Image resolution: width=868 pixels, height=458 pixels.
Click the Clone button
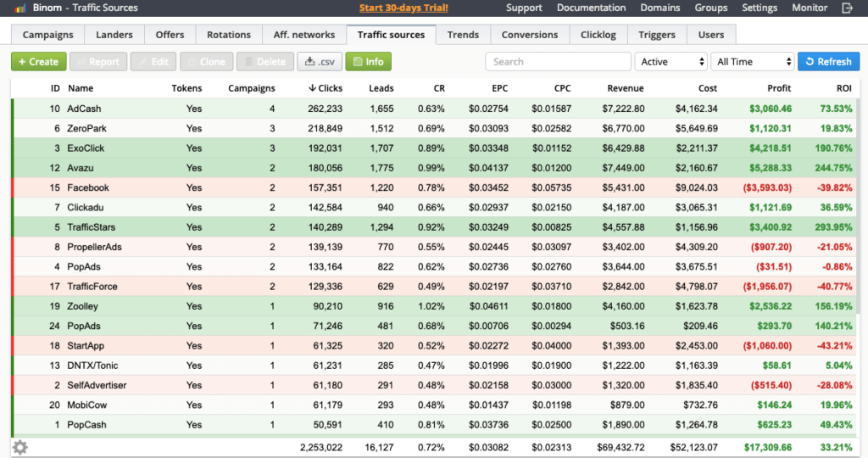(x=207, y=61)
